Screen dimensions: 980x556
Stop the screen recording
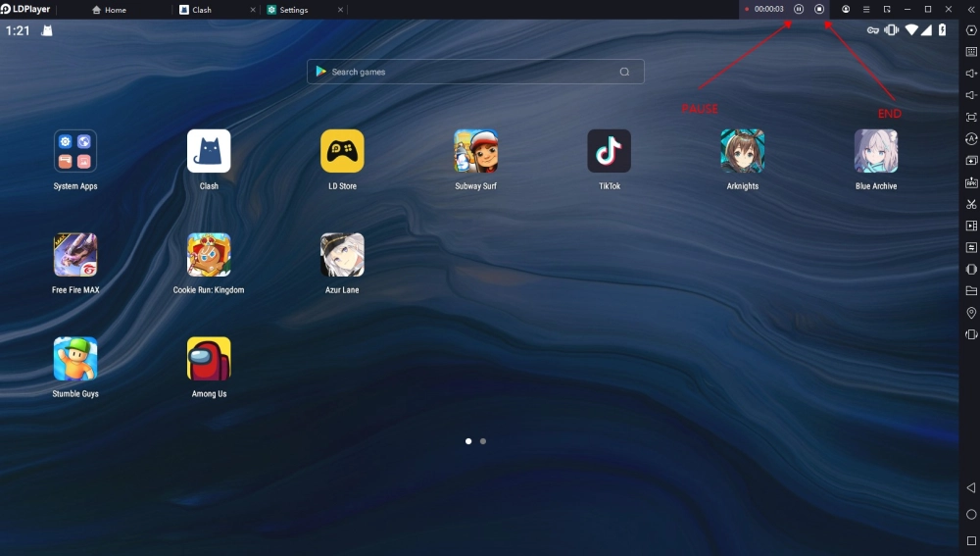coord(818,10)
